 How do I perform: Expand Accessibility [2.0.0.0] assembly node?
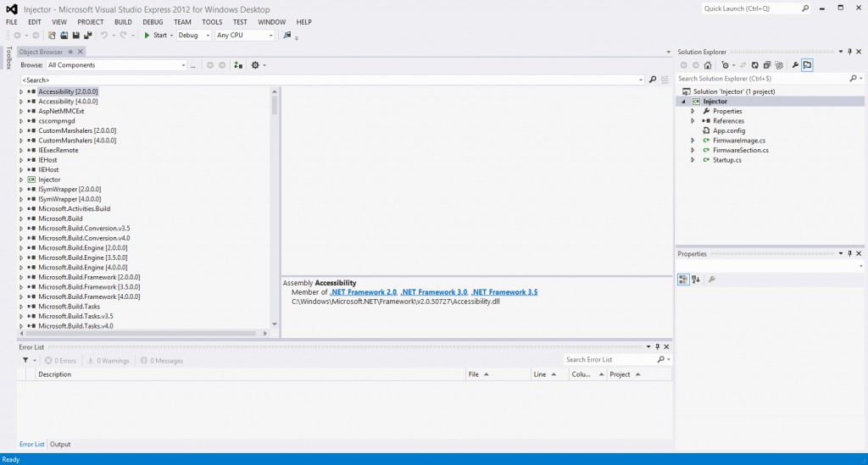[x=21, y=91]
